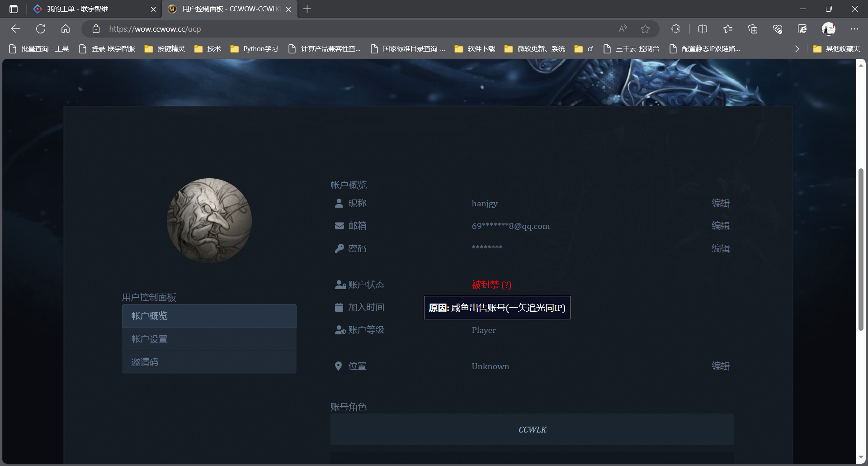This screenshot has height=466, width=868.
Task: Click the calendar icon beside 加入时间
Action: pos(339,307)
